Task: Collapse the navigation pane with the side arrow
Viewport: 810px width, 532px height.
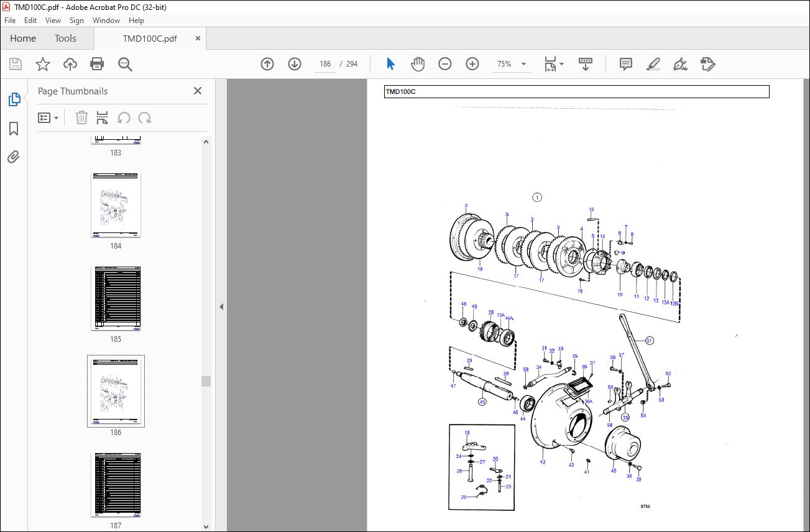Action: 221,306
